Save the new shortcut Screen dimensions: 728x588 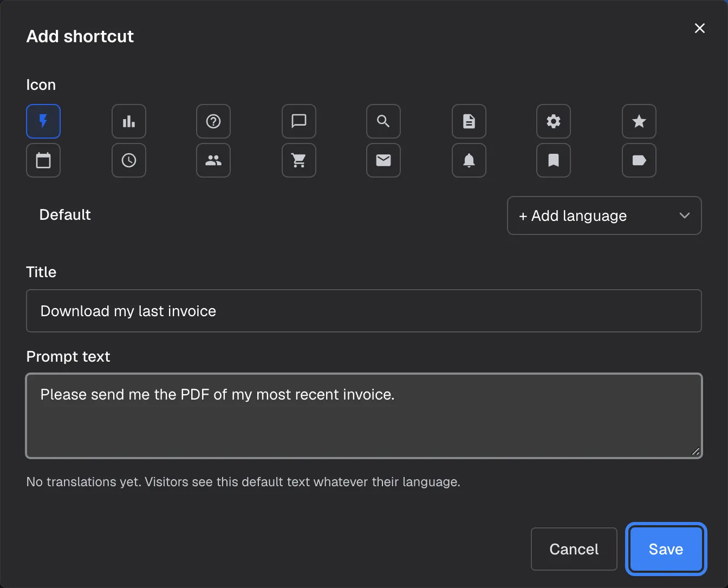pos(666,549)
